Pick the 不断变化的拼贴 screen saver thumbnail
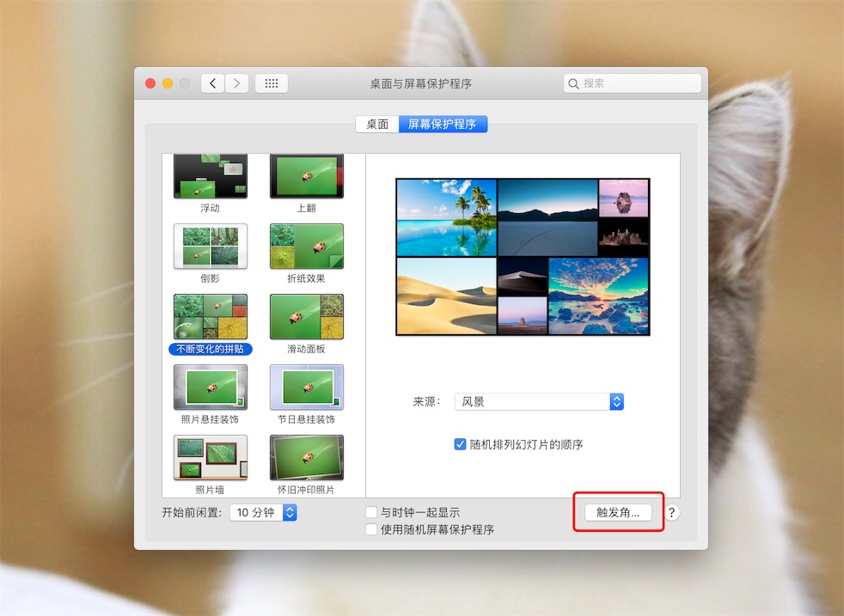 click(x=211, y=317)
